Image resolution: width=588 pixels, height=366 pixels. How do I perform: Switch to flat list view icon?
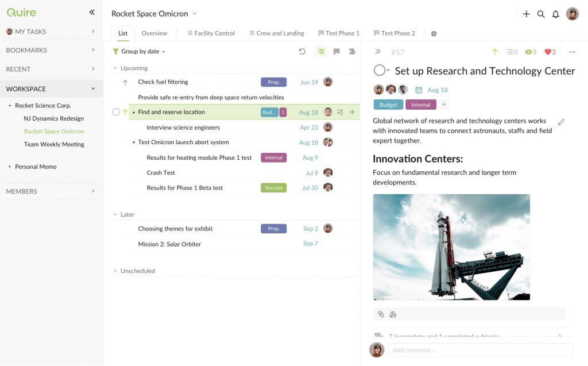(321, 51)
